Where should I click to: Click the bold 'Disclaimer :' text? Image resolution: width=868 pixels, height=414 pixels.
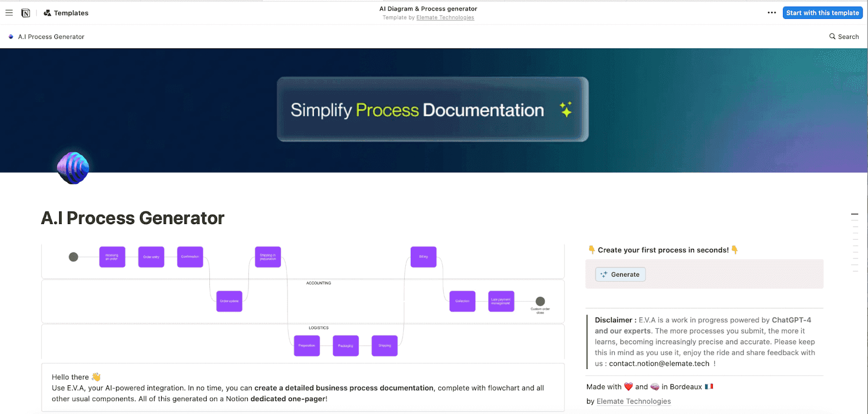(616, 320)
